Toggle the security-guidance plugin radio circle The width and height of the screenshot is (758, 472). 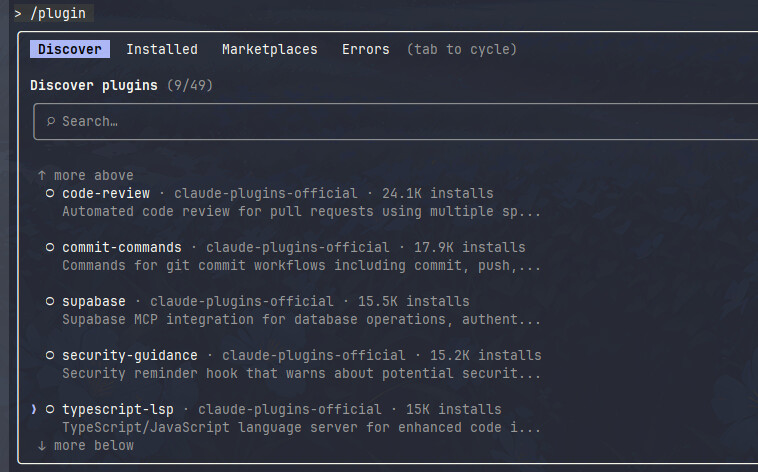coord(50,355)
